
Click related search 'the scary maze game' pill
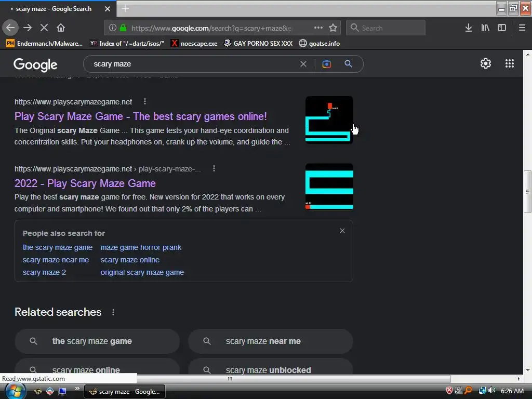coord(97,341)
